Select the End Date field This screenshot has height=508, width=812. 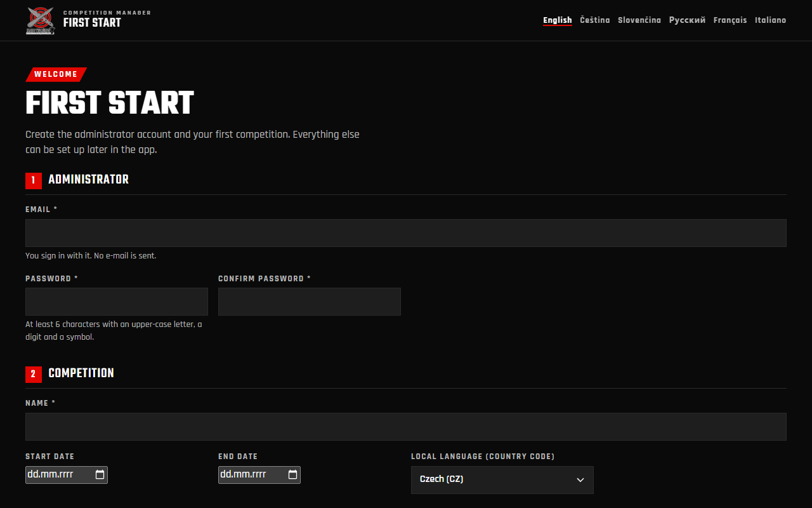pyautogui.click(x=259, y=475)
